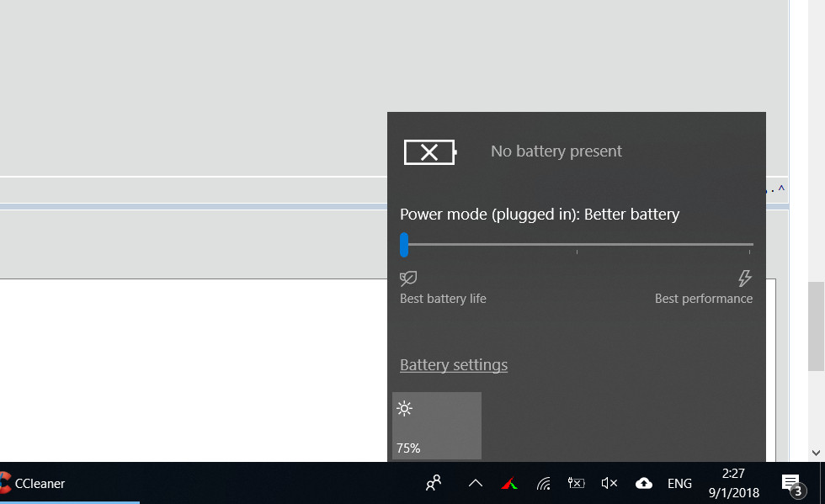Click the Best battery life leaf icon

click(x=408, y=279)
